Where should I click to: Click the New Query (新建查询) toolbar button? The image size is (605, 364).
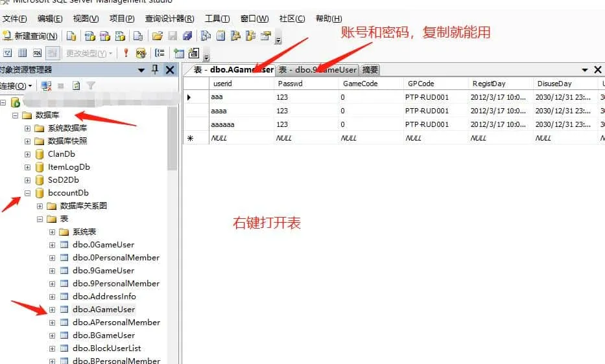click(30, 36)
